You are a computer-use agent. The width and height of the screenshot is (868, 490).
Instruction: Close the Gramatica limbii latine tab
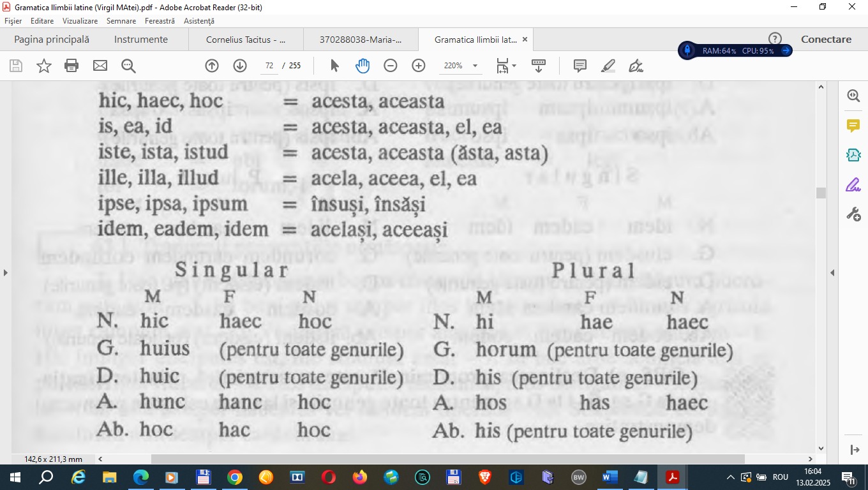coord(525,40)
